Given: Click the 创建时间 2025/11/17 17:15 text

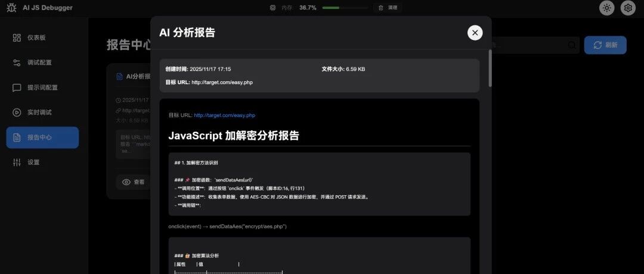Looking at the screenshot, I should point(198,69).
